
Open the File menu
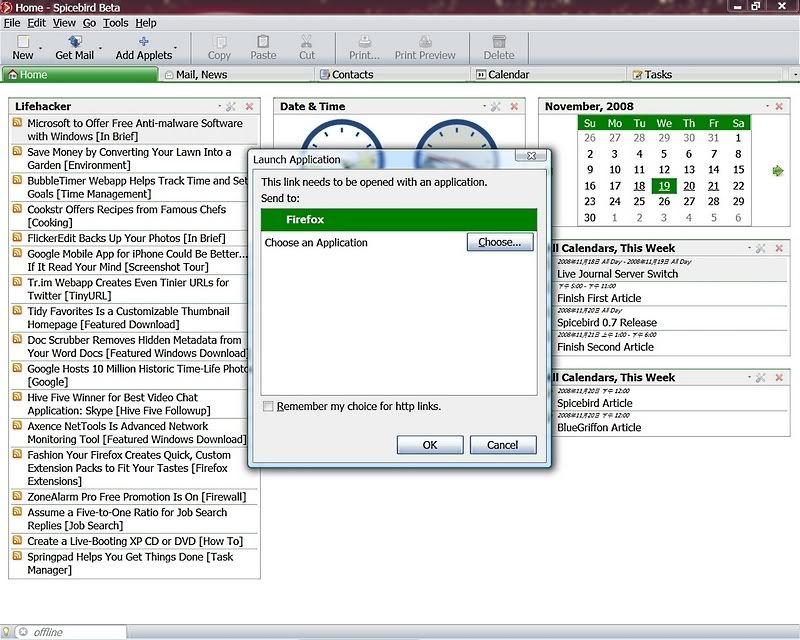coord(12,23)
